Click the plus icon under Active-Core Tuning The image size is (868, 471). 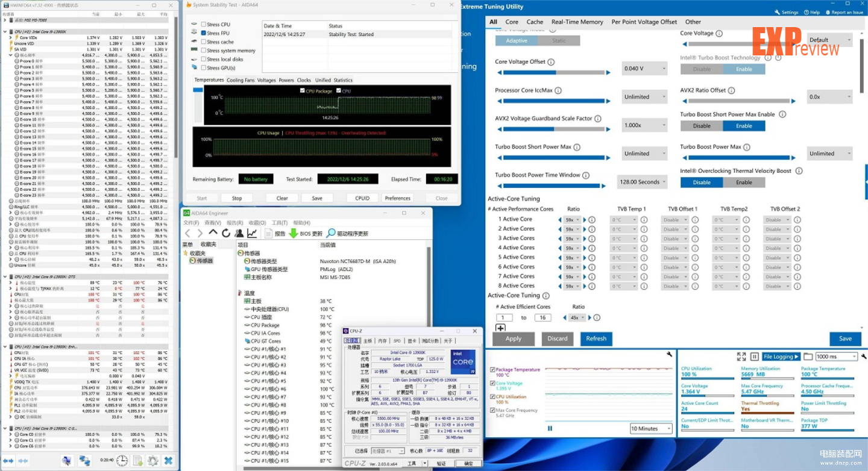[x=500, y=328]
